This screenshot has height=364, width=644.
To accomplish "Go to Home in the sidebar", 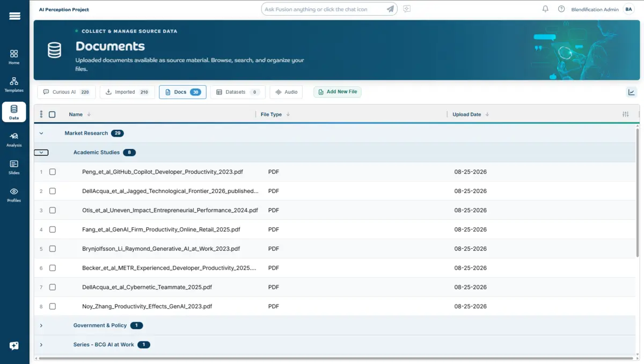I will click(14, 57).
